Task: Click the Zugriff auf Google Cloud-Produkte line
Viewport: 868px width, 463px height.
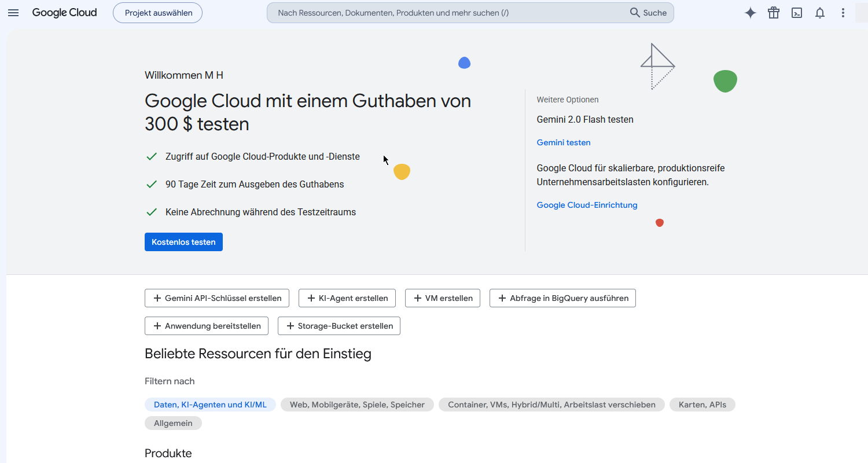Action: coord(263,157)
